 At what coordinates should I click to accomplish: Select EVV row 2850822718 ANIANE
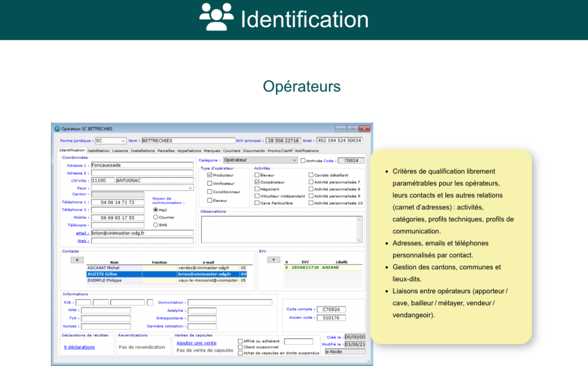[323, 267]
